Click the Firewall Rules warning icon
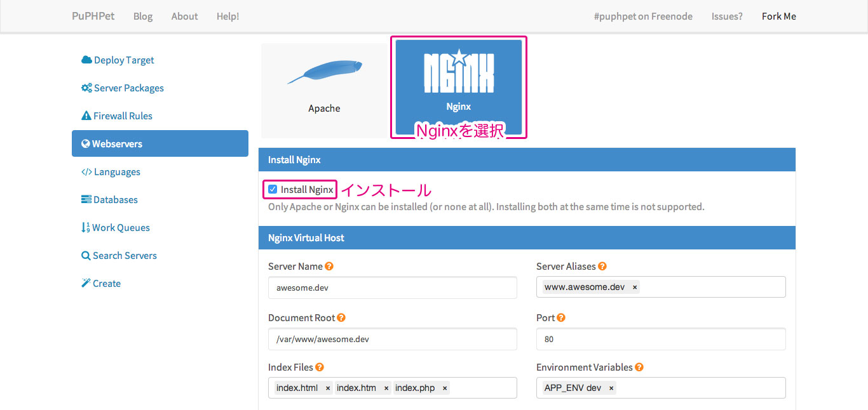 [x=86, y=116]
